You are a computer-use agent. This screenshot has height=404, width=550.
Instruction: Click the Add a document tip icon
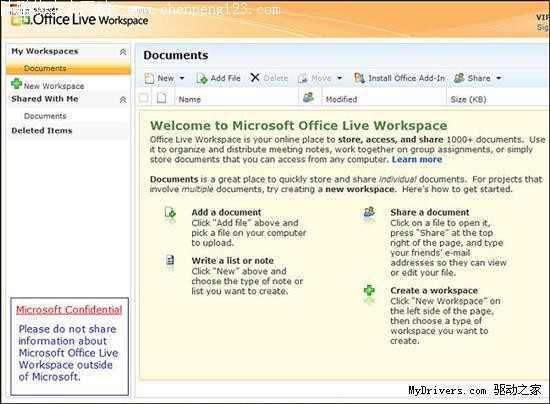170,213
